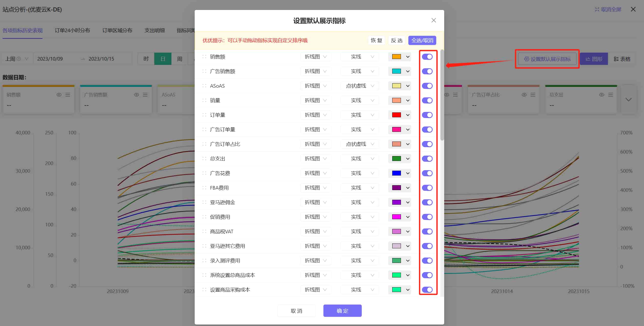
Task: Click the eye icon on 广告订单占比 card
Action: (x=524, y=95)
